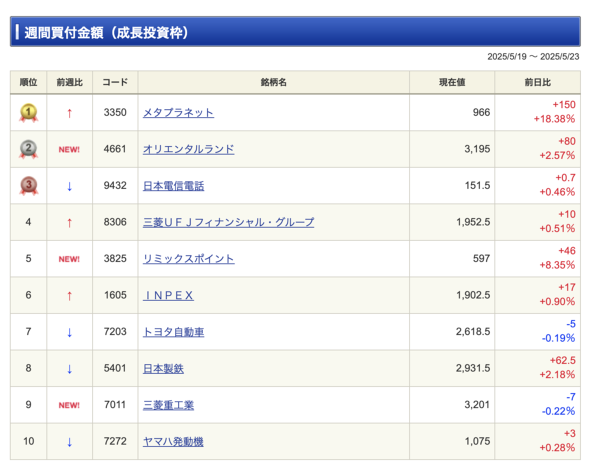
Task: Open the 三菱重工業 stock link
Action: click(168, 405)
